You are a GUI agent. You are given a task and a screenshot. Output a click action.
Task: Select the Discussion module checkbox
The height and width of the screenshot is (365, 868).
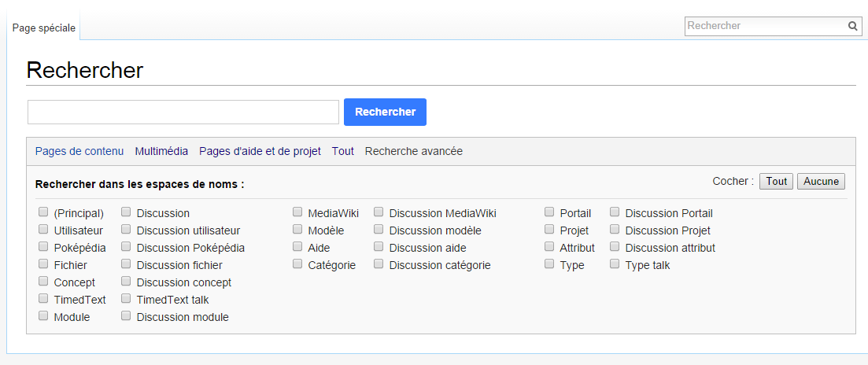[126, 315]
